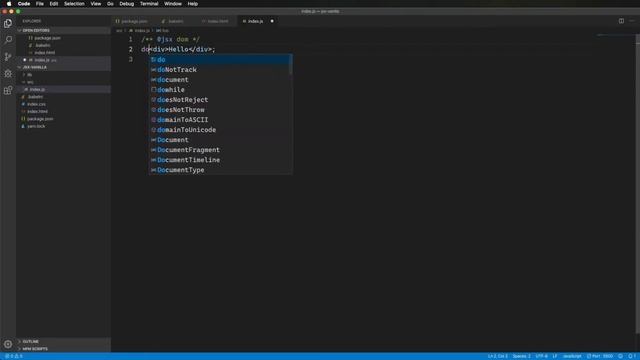Choose the lowercase 'document' suggestion

click(x=220, y=80)
